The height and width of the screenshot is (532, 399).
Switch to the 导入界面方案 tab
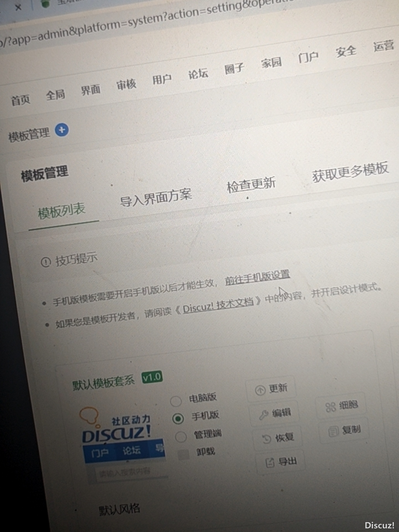click(155, 198)
